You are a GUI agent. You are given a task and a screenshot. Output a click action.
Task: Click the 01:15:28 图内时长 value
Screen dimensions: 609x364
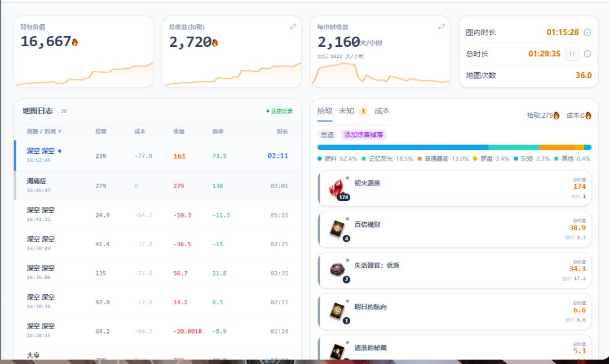[x=562, y=32]
